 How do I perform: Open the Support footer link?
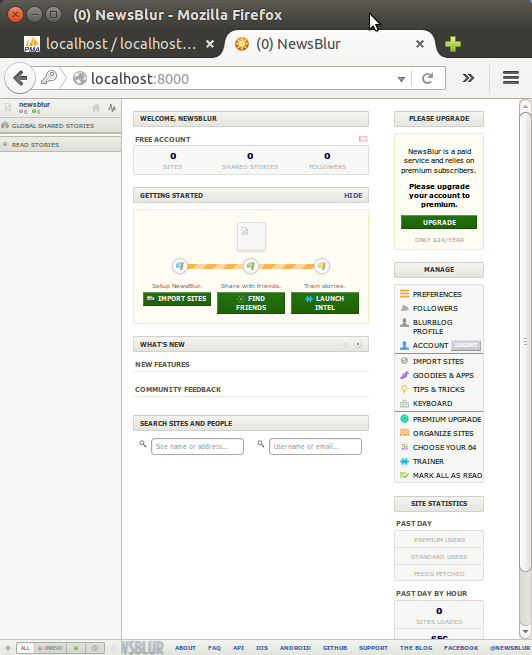[373, 648]
